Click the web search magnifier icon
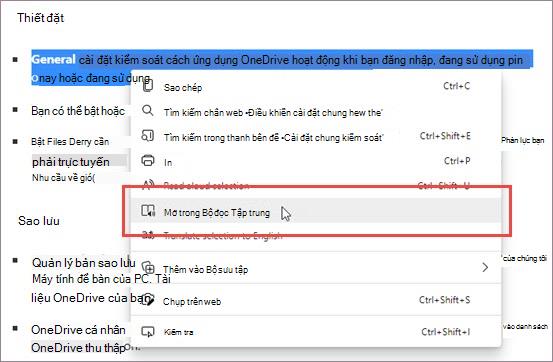This screenshot has width=553, height=362. pos(147,110)
